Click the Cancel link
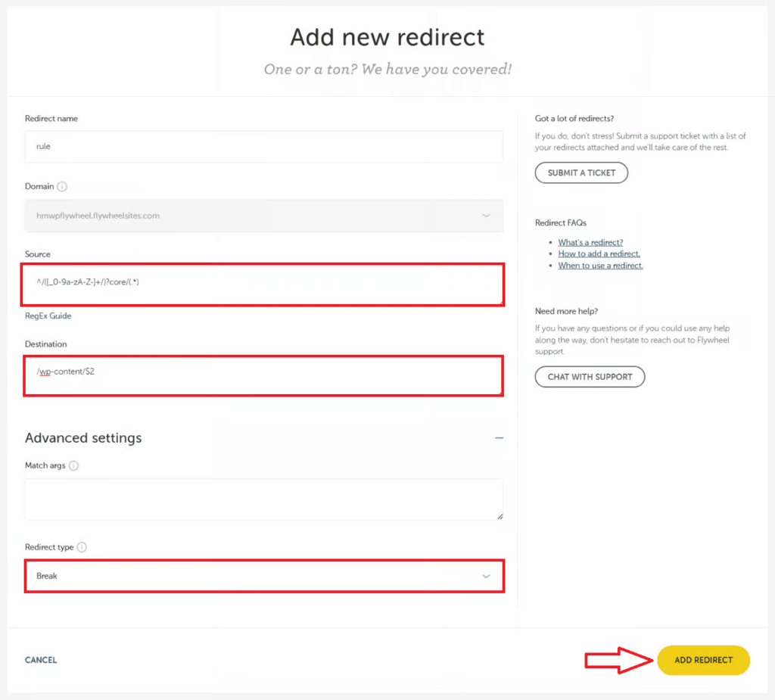The image size is (775, 700). pos(41,660)
